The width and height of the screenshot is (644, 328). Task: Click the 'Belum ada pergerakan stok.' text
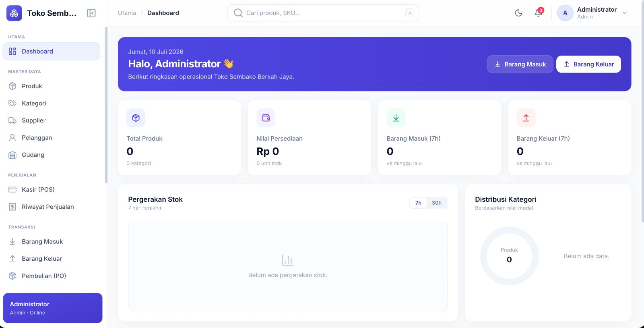pyautogui.click(x=288, y=275)
